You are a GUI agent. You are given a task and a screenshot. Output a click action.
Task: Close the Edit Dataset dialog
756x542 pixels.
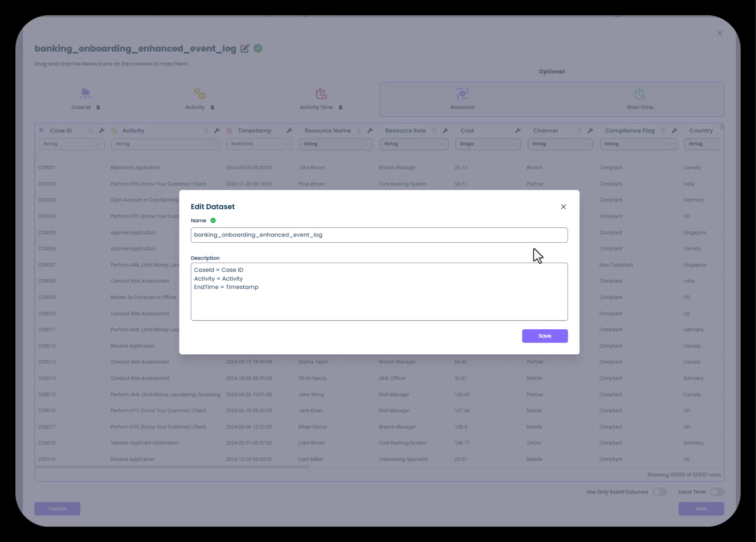pyautogui.click(x=563, y=207)
